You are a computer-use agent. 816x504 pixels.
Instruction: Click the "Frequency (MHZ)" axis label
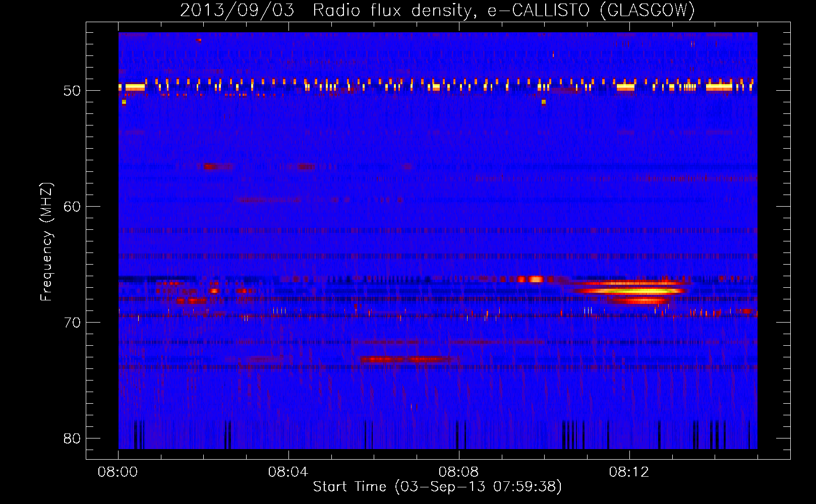[x=46, y=242]
